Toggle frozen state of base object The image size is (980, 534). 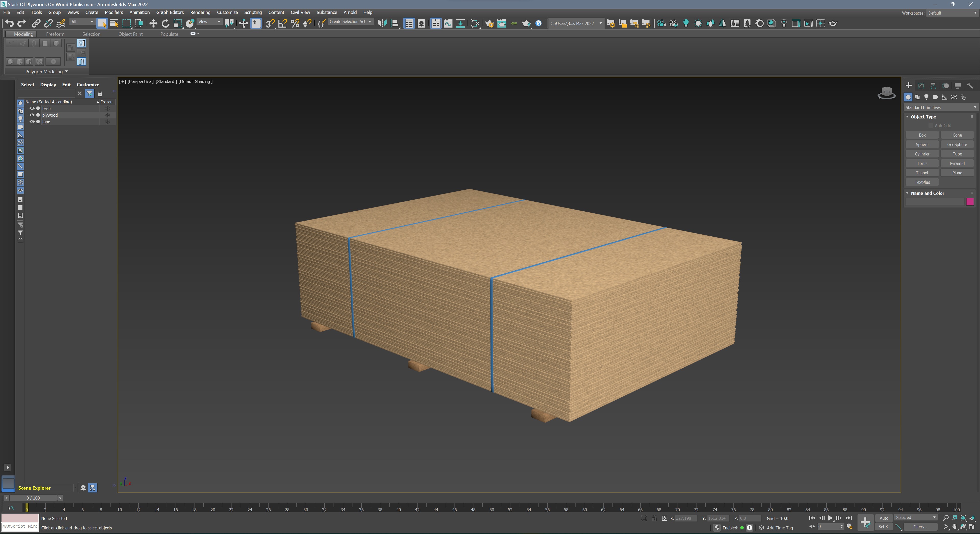(108, 108)
